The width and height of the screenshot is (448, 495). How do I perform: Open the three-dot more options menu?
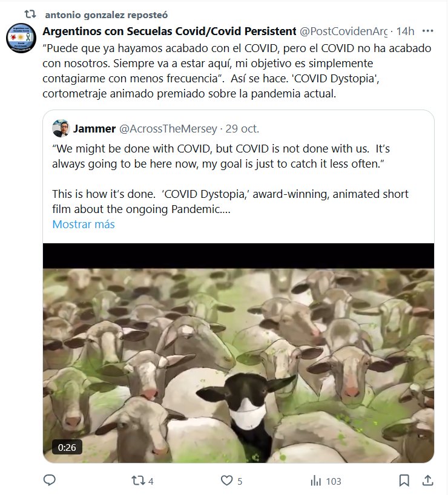(427, 31)
